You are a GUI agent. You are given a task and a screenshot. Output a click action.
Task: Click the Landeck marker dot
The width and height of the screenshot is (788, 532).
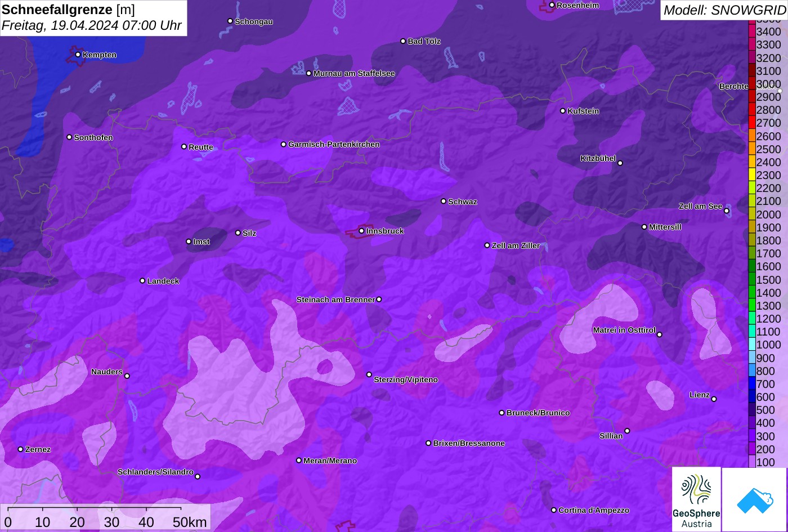click(142, 281)
